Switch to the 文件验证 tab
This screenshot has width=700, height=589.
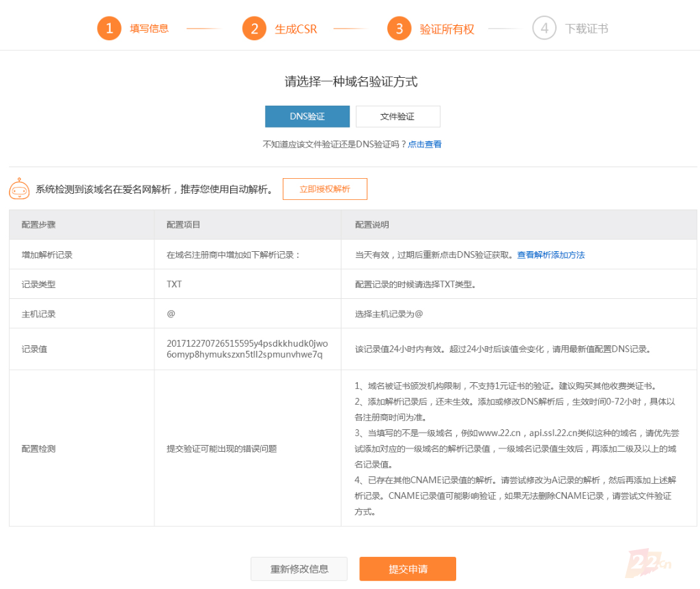(x=397, y=117)
